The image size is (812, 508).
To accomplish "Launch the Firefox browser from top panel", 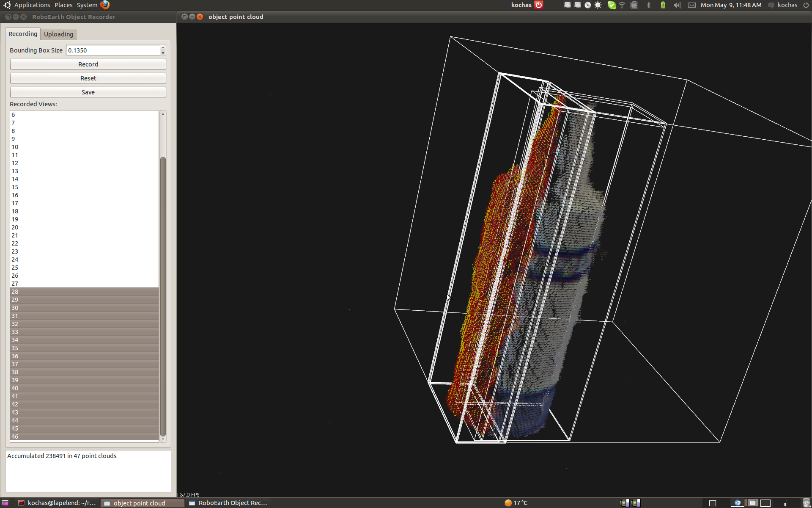I will [105, 5].
